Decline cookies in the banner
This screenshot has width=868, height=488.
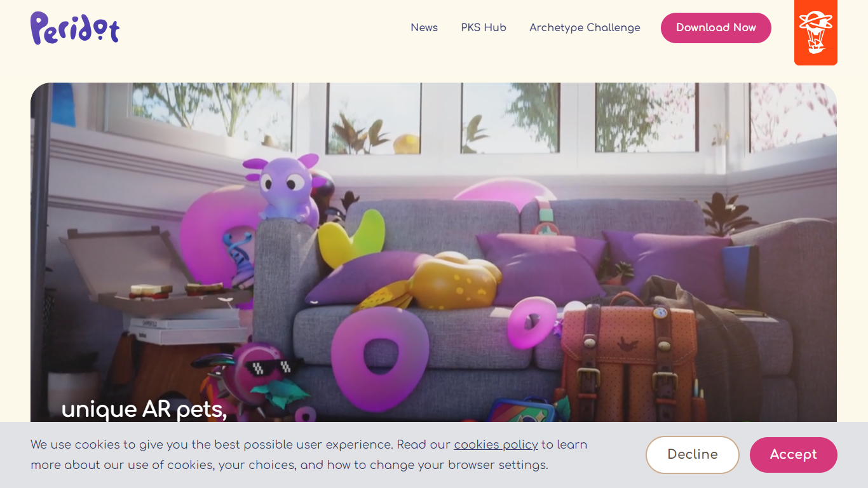[693, 455]
